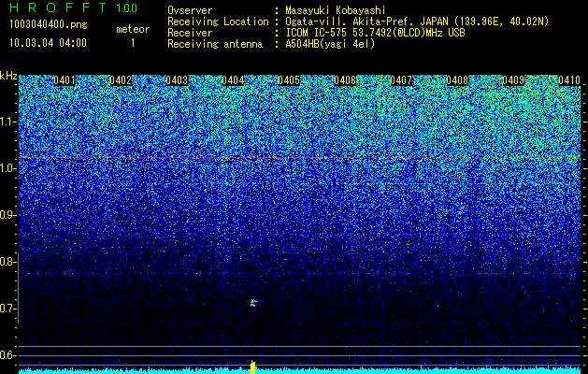Click the 0408 time marker label

(457, 80)
